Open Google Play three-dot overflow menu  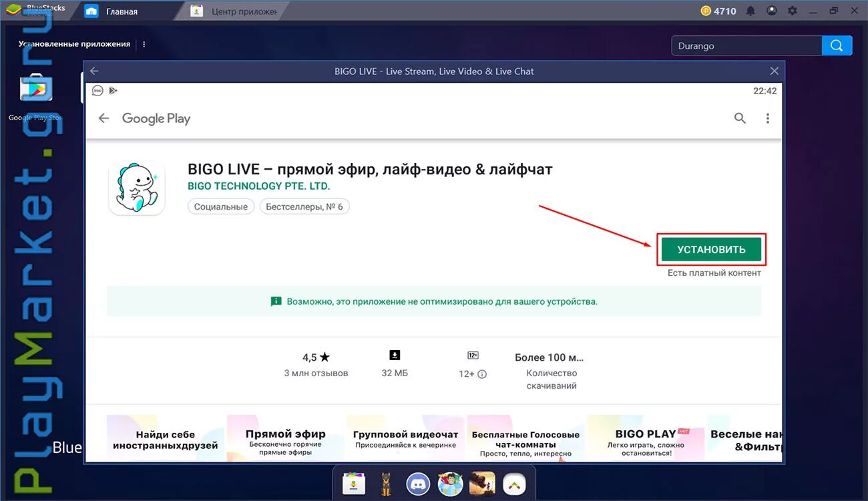(x=768, y=118)
